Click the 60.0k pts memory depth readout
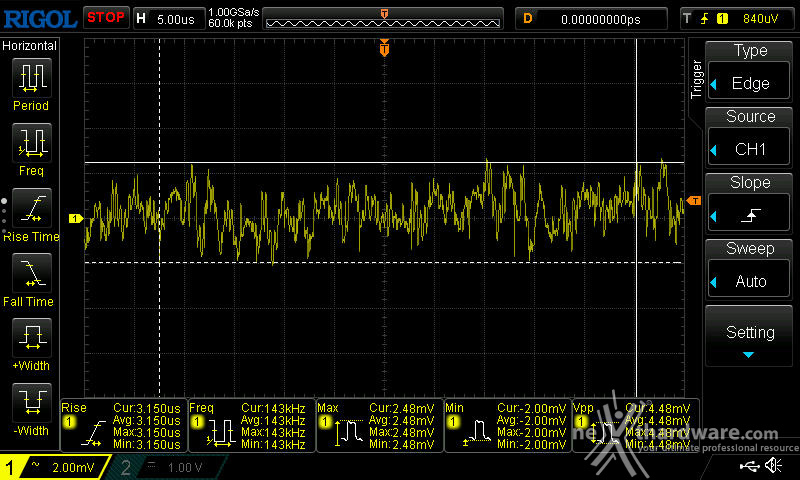800x480 pixels. coord(231,23)
